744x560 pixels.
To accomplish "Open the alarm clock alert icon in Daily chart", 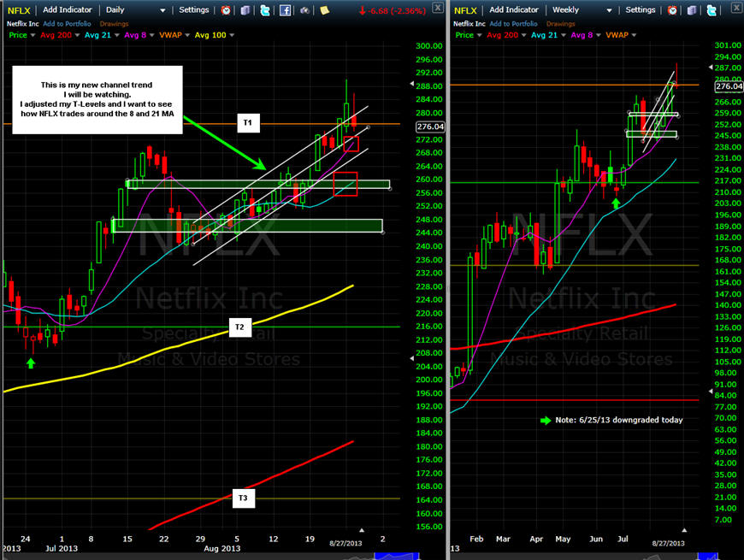I will (x=226, y=10).
